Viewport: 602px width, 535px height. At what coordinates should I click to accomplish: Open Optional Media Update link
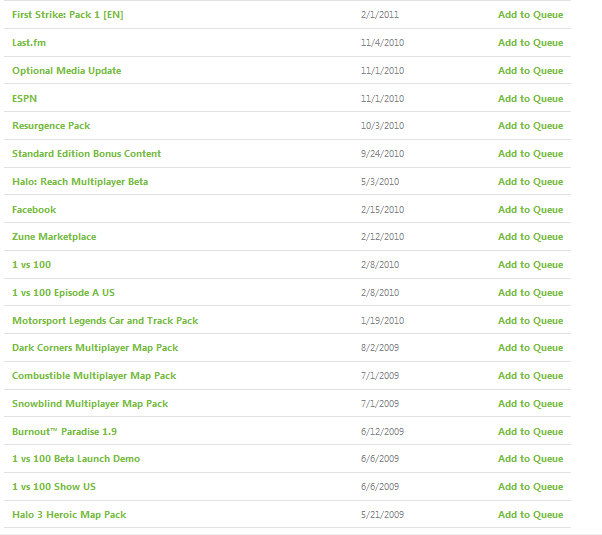pyautogui.click(x=66, y=71)
